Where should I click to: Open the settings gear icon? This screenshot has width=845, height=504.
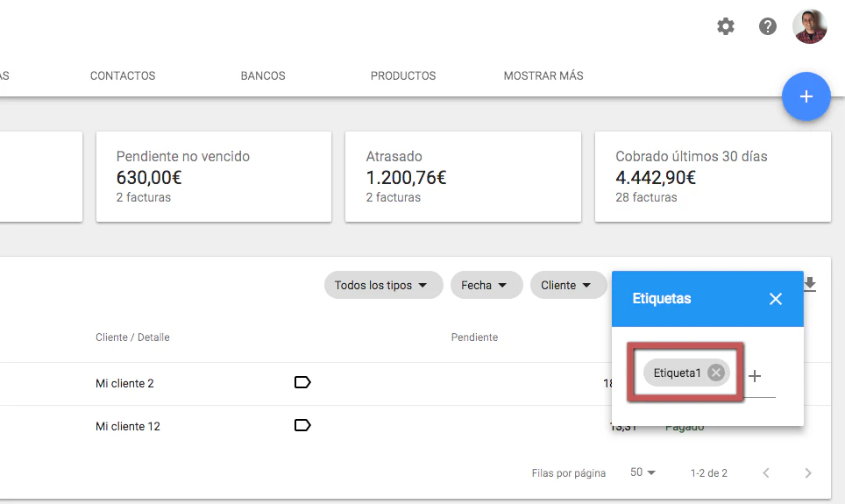pyautogui.click(x=726, y=26)
